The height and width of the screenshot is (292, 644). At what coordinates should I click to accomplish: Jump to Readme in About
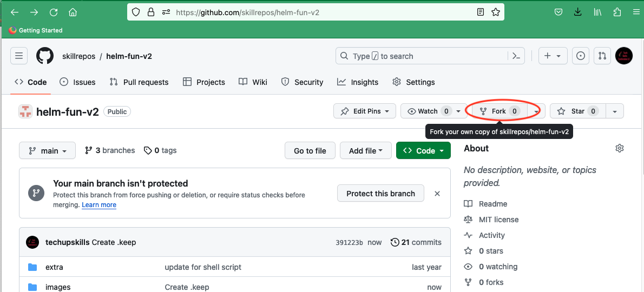pyautogui.click(x=486, y=204)
